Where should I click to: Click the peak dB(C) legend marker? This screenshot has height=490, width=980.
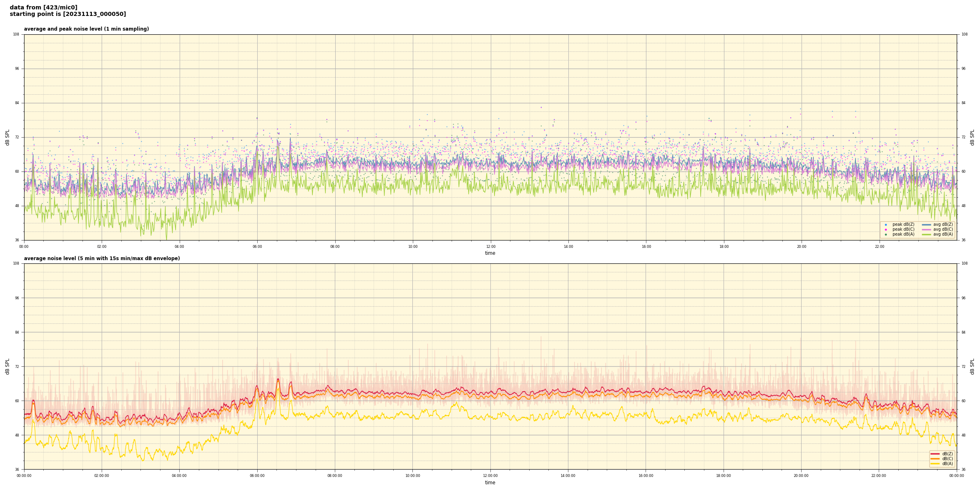coord(886,229)
